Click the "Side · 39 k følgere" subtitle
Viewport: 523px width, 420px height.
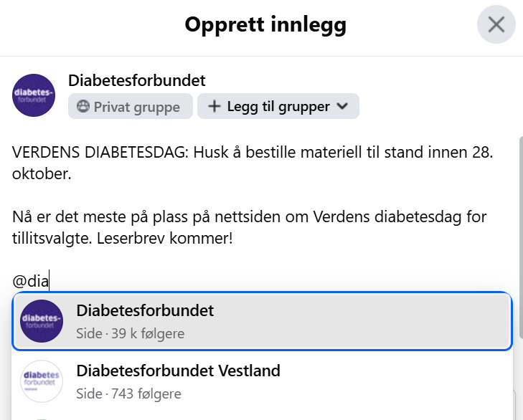pyautogui.click(x=130, y=333)
